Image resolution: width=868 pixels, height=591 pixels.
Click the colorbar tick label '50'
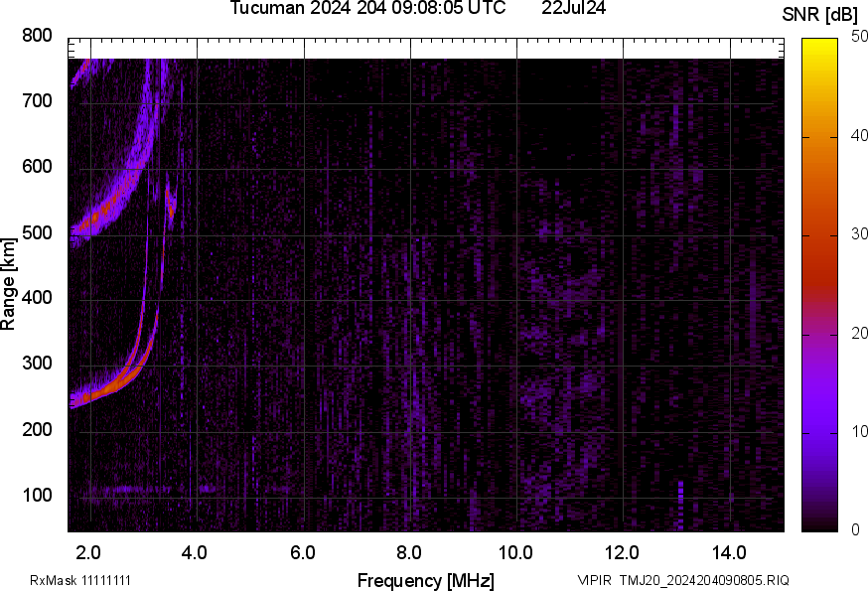859,37
